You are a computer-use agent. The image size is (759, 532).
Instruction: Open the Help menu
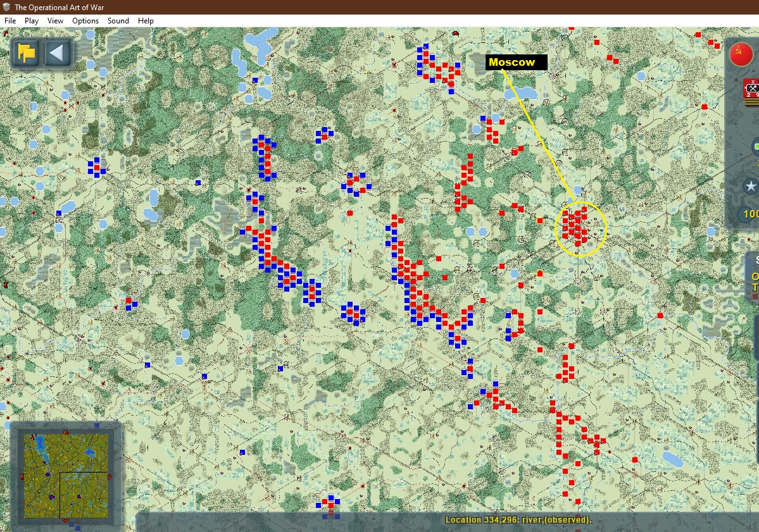146,21
